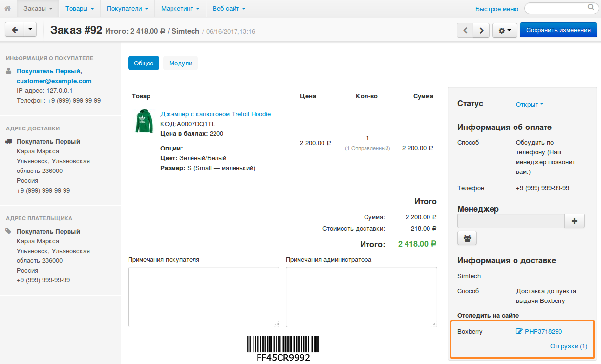Expand the Открыт status dropdown

(x=530, y=104)
